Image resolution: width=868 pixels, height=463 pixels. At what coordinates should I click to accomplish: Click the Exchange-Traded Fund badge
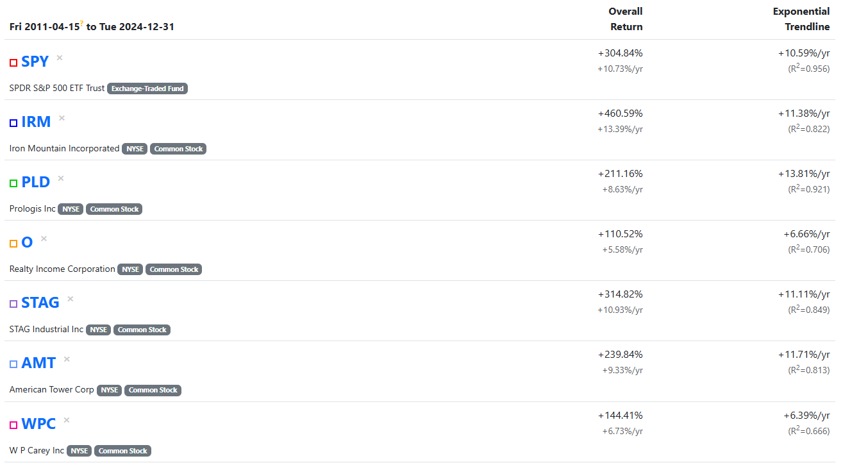(147, 88)
